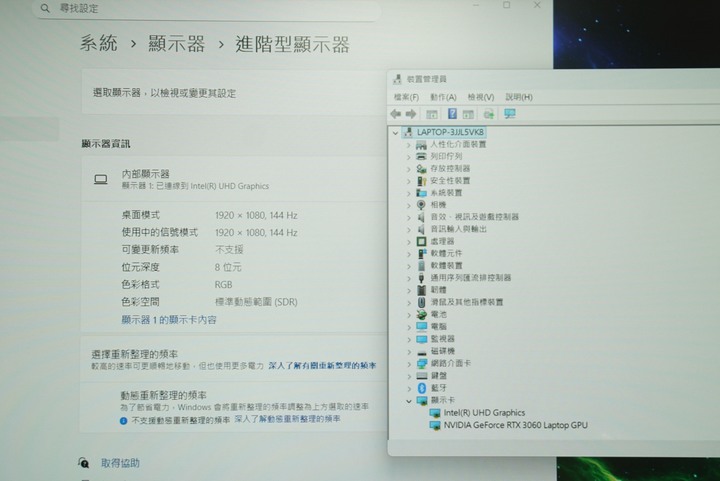Go to 系統 in the breadcrumb

click(x=99, y=44)
